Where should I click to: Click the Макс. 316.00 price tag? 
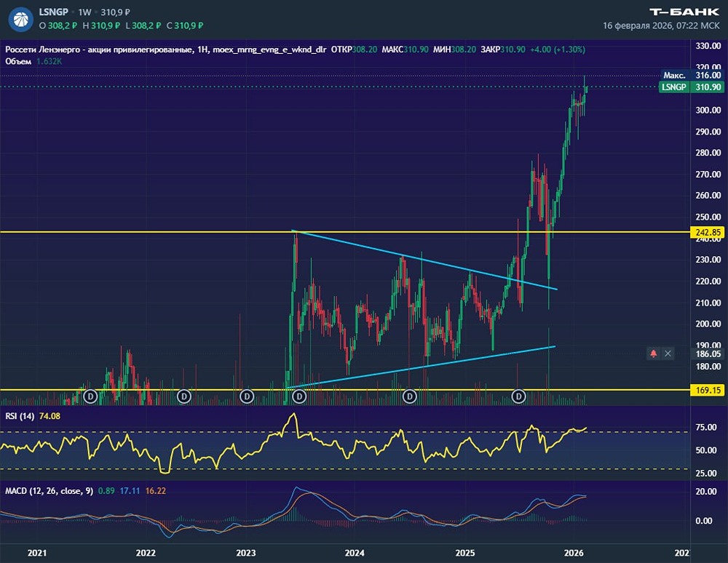point(692,75)
